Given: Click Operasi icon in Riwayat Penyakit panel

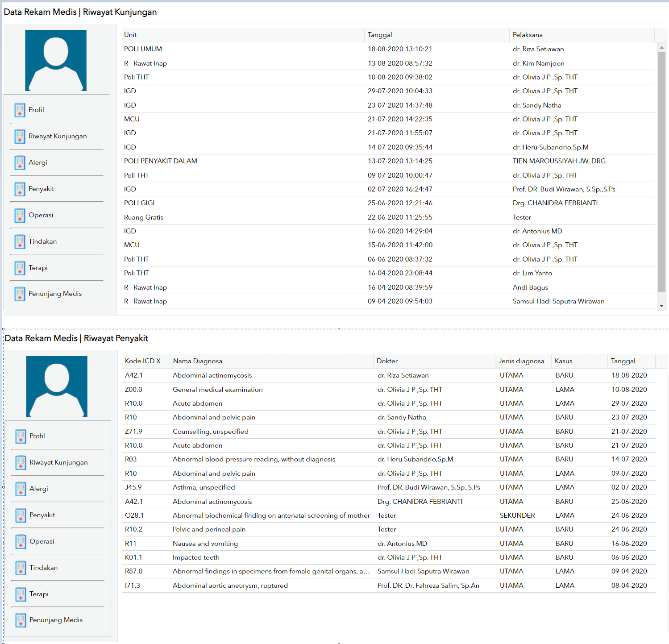Looking at the screenshot, I should click(x=21, y=541).
